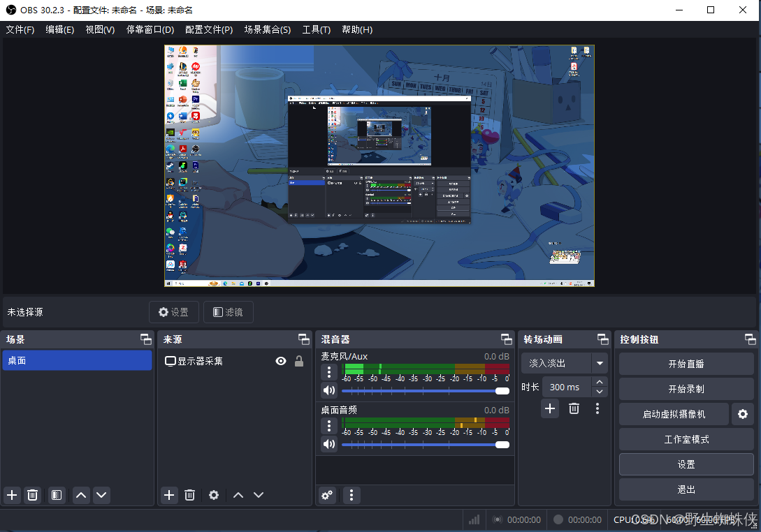Image resolution: width=761 pixels, height=532 pixels.
Task: Toggle visibility of 显示器采集 source
Action: pyautogui.click(x=280, y=361)
